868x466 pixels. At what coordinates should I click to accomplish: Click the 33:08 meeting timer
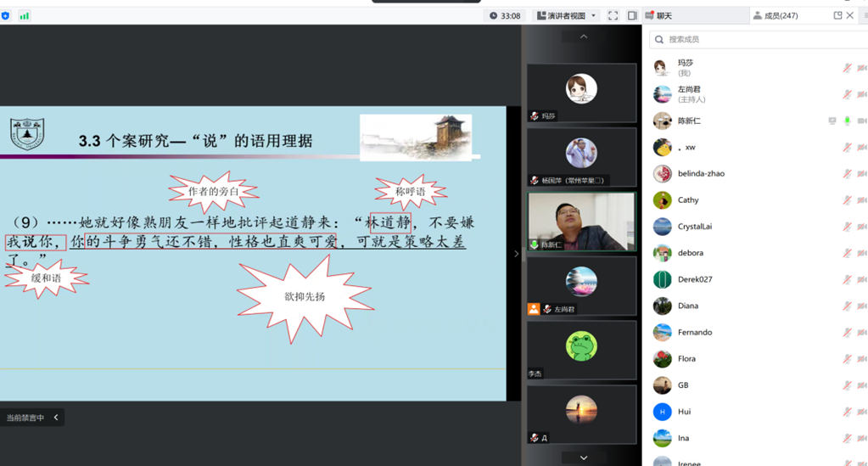[x=505, y=15]
